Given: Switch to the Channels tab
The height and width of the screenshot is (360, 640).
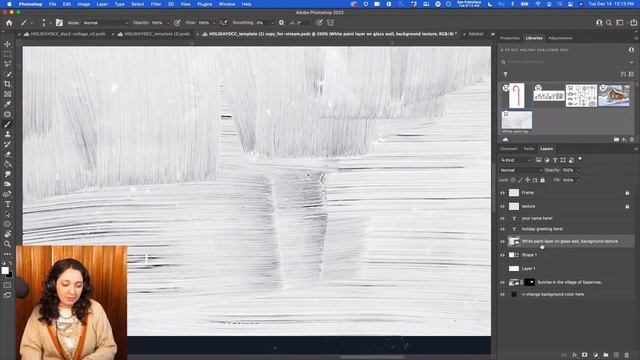Looking at the screenshot, I should [x=509, y=149].
